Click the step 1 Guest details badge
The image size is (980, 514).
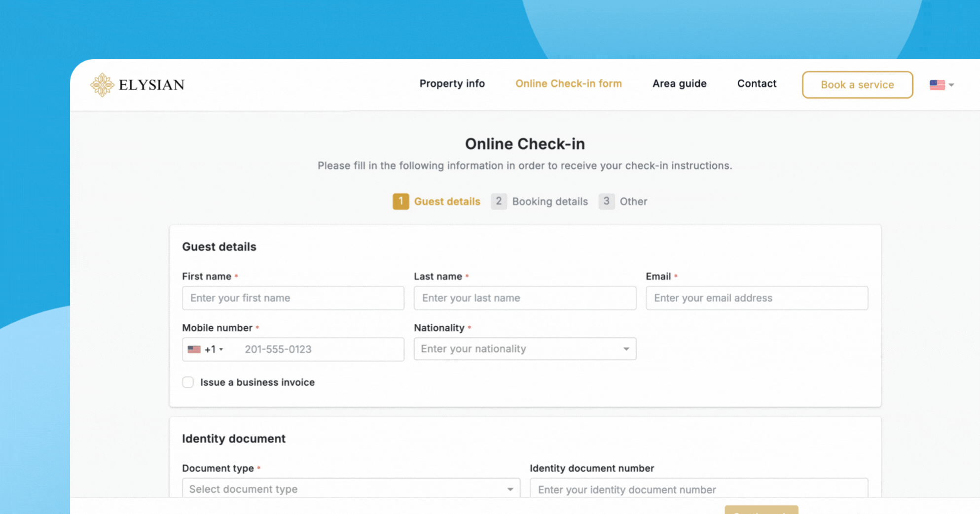point(401,201)
